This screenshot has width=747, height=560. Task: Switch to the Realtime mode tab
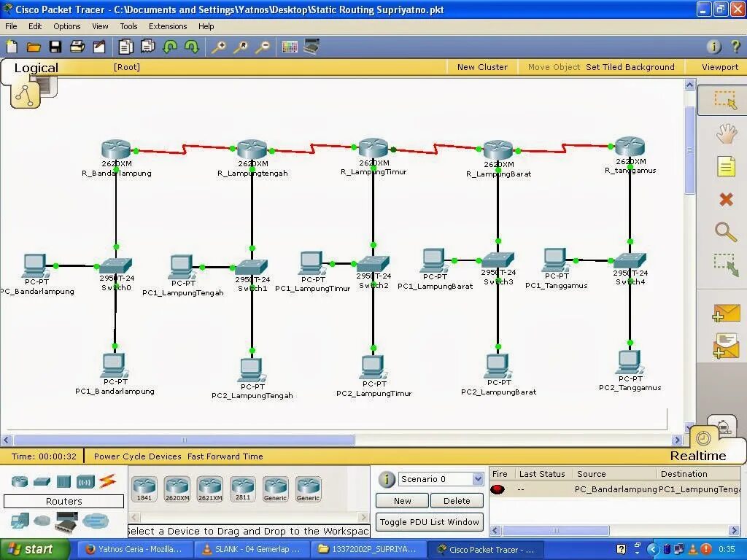tap(698, 456)
